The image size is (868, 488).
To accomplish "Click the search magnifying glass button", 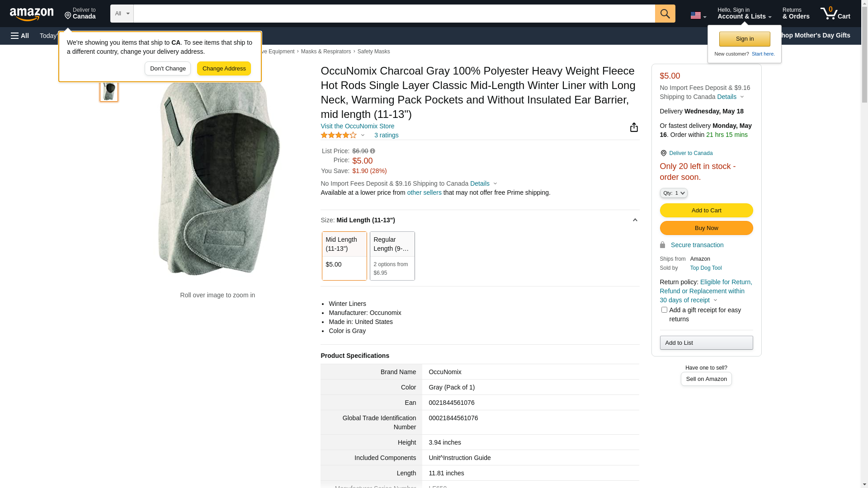I will [665, 14].
